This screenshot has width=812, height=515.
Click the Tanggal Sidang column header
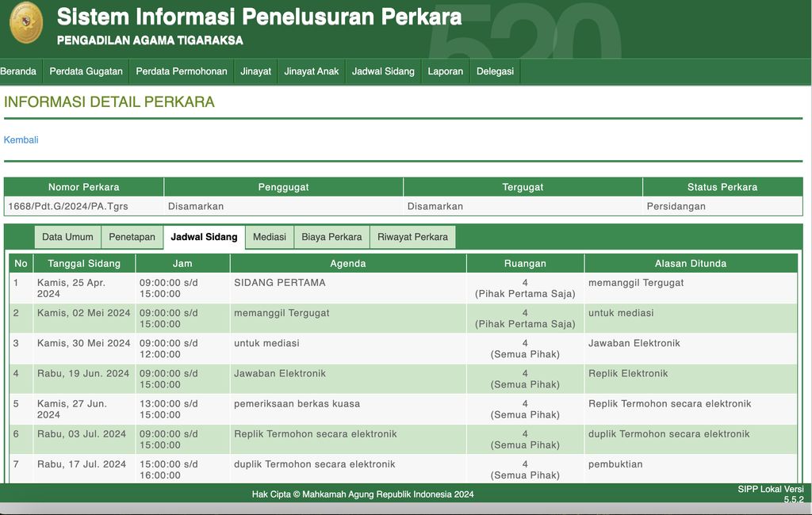(84, 264)
